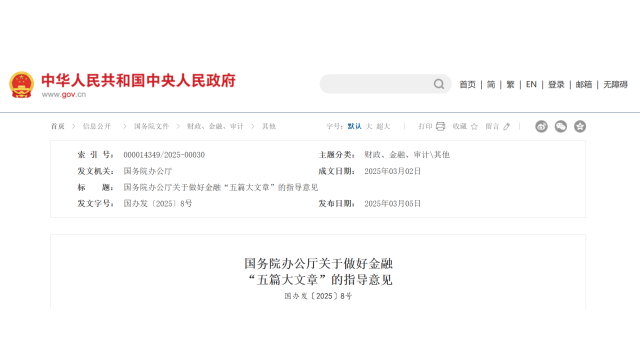Viewport: 640px width, 360px height.
Task: Open 首页 in top navigation
Action: point(468,84)
